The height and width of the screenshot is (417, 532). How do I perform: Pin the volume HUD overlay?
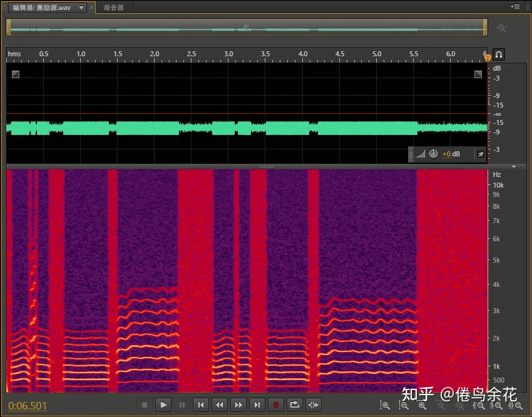click(479, 154)
